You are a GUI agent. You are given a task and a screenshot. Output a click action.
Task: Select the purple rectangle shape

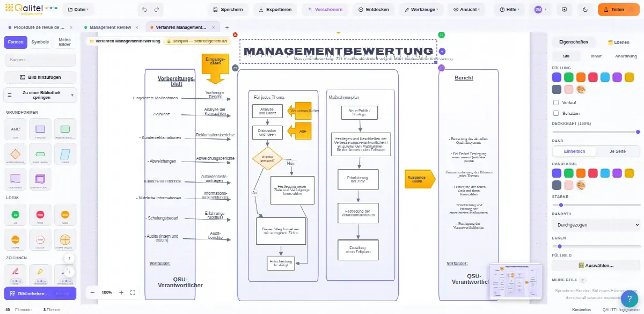(40, 129)
